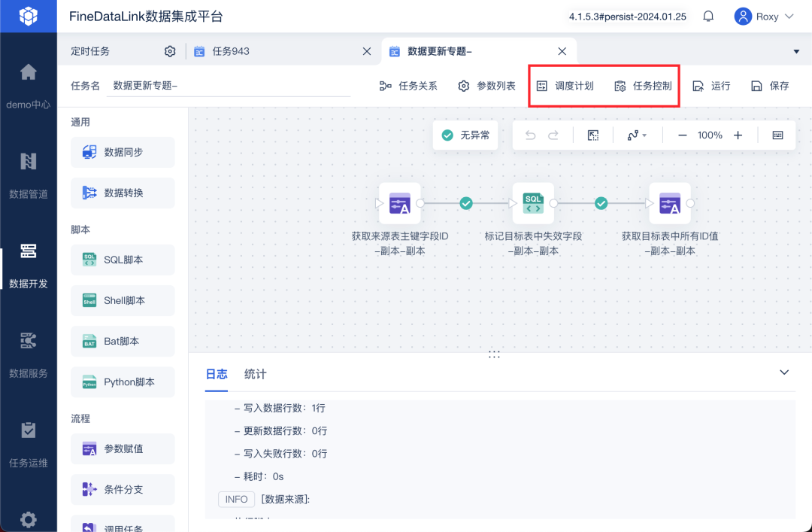Click second green check on connector line
The width and height of the screenshot is (812, 532).
pos(601,203)
